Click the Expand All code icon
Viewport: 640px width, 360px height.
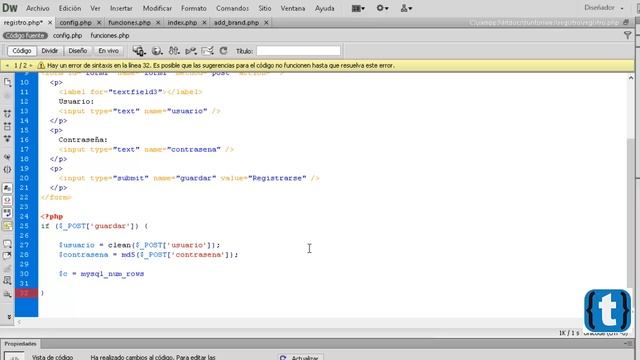[x=7, y=139]
